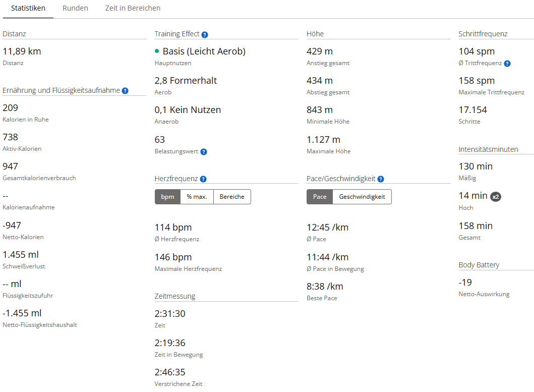Click the 843 m minimum elevation

(320, 110)
